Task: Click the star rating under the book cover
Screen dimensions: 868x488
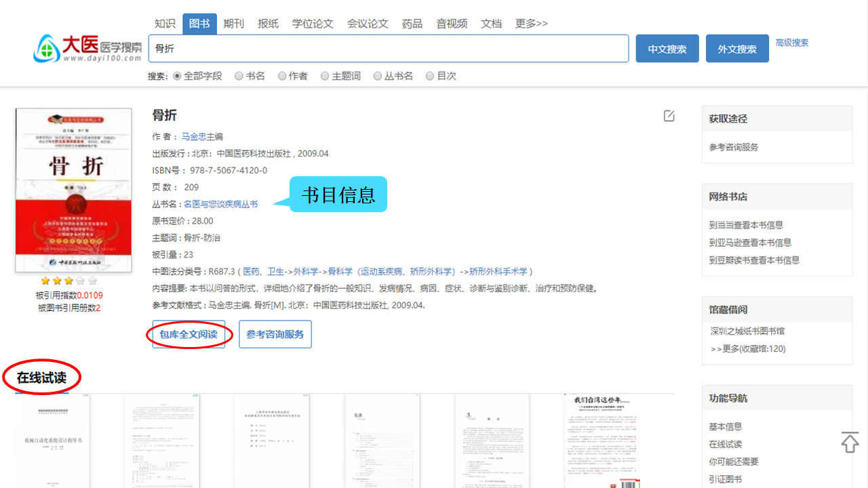Action: (x=68, y=281)
